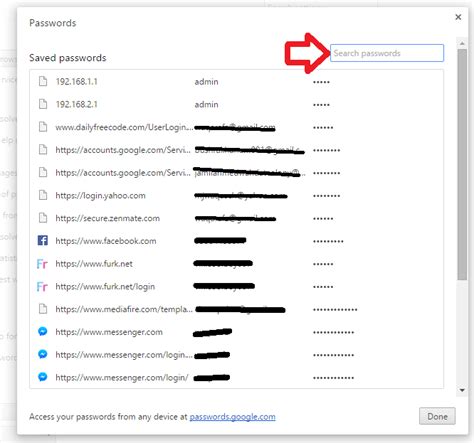Click the masked password for facebook.com
The height and width of the screenshot is (443, 474).
click(x=328, y=241)
